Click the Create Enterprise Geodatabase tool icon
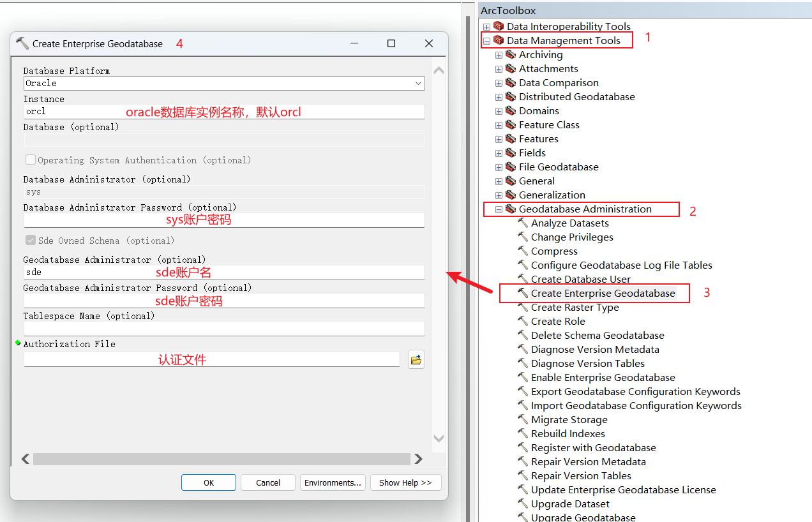812x522 pixels. click(523, 293)
